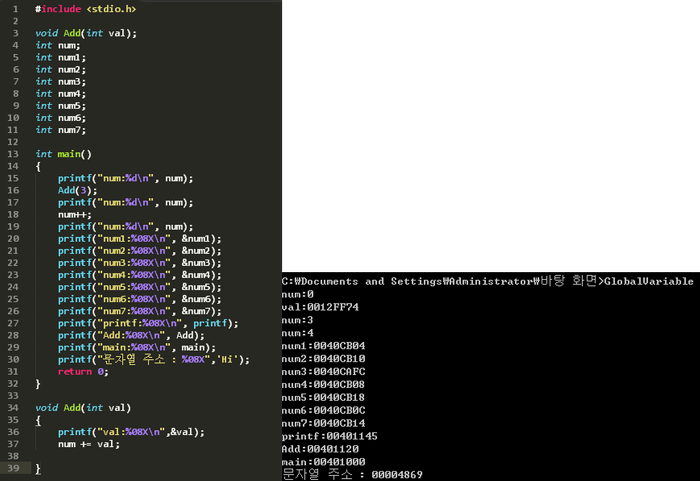Viewport: 700px width, 481px height.
Task: Click the 'num7:0040CB14' console output
Action: pos(323,423)
